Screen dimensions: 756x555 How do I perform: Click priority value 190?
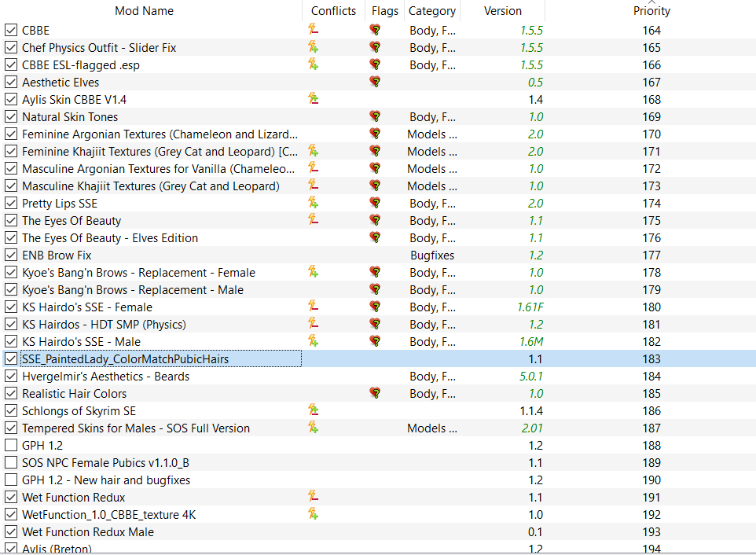coord(651,480)
